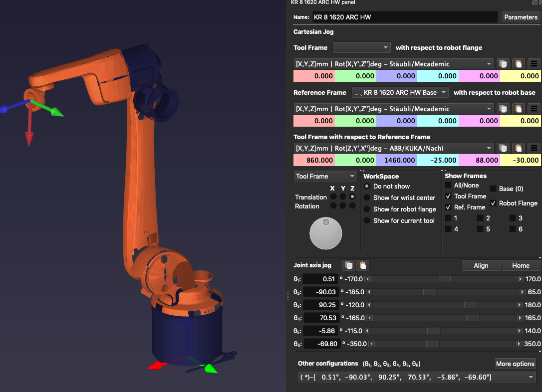Viewport: 542px width, 392px height.
Task: Copy the Reference Frame pose values
Action: [503, 109]
